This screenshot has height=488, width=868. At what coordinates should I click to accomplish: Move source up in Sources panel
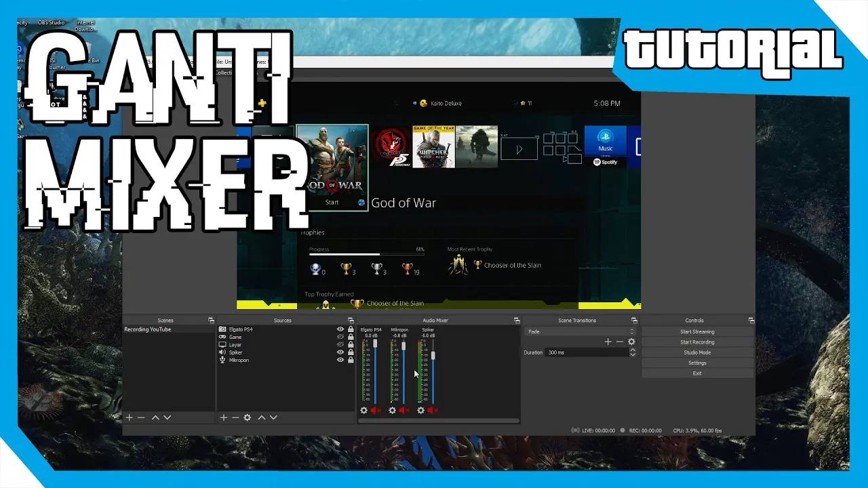click(262, 418)
